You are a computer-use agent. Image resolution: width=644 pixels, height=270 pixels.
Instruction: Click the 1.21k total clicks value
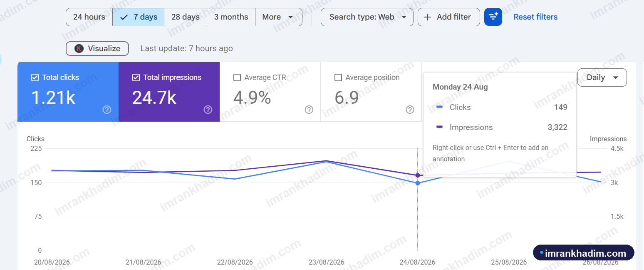53,98
